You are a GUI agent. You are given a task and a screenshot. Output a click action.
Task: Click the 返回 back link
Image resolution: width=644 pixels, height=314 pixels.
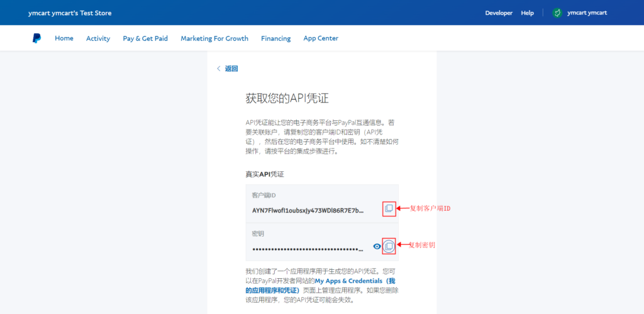(x=231, y=69)
